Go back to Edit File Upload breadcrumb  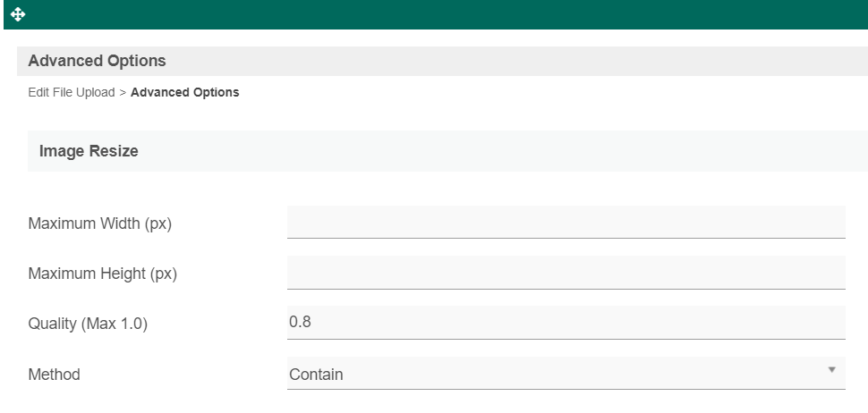[72, 92]
